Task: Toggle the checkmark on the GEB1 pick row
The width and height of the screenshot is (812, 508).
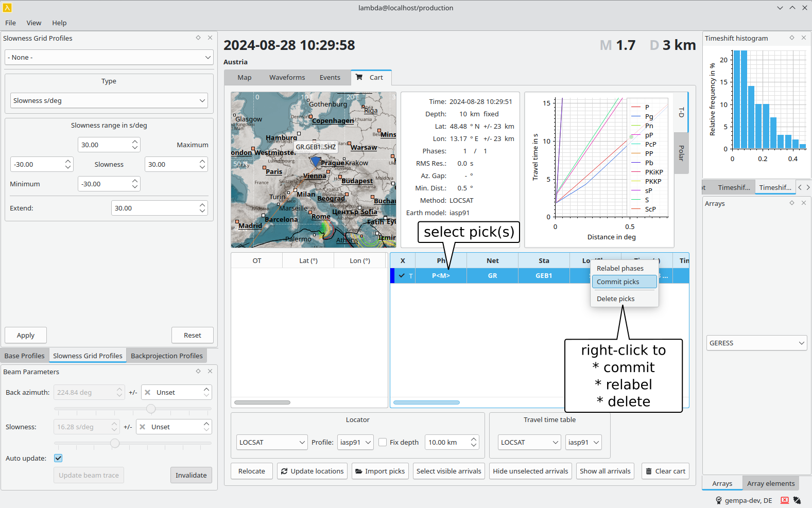Action: [x=402, y=276]
